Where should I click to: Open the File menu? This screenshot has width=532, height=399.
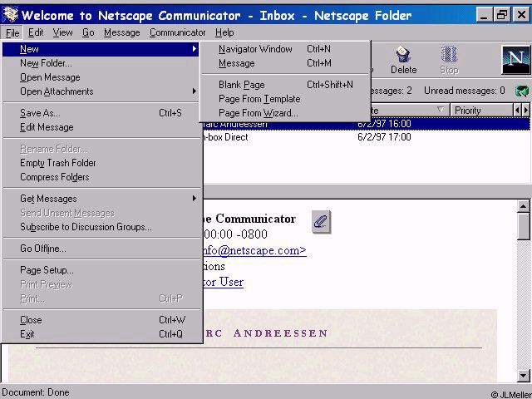pyautogui.click(x=12, y=33)
